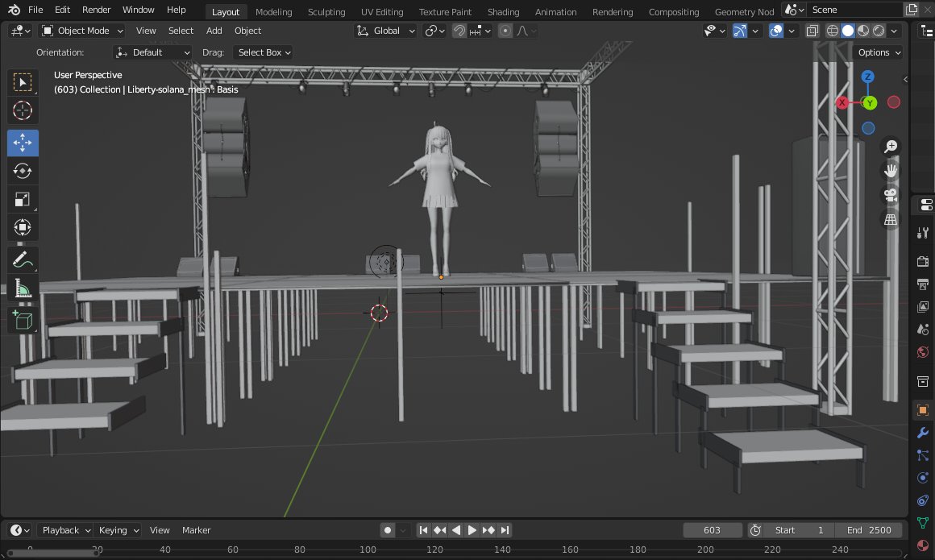The image size is (935, 560).
Task: Open the Object Mode dropdown
Action: (82, 31)
